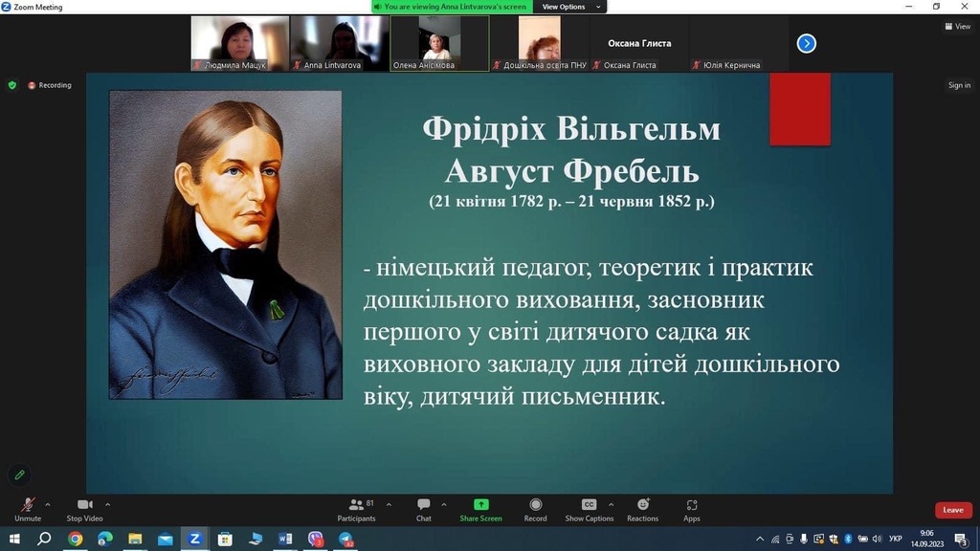
Task: Toggle Show Captions on
Action: 589,508
